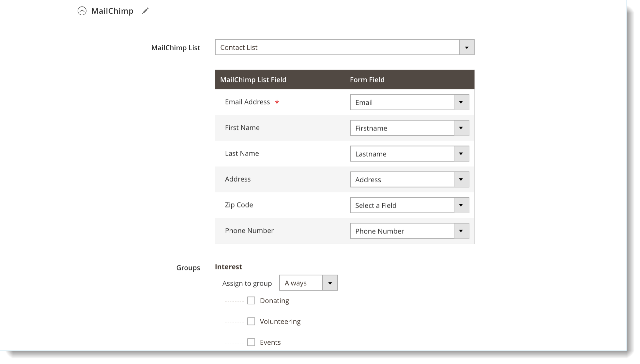Open the Assign to group dropdown
Image resolution: width=640 pixels, height=364 pixels.
click(308, 283)
